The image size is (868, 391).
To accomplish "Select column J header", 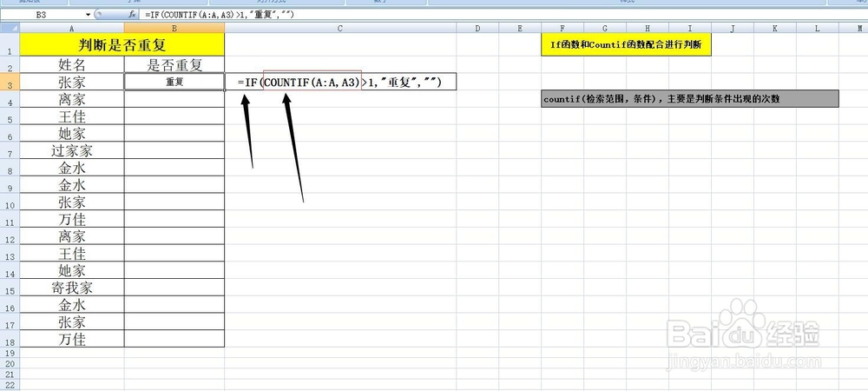I will (x=733, y=28).
